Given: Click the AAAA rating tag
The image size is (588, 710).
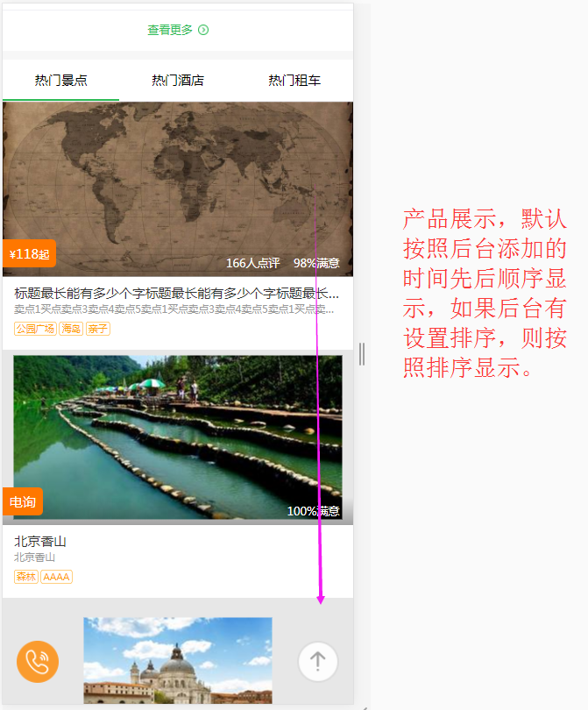Looking at the screenshot, I should 56,577.
